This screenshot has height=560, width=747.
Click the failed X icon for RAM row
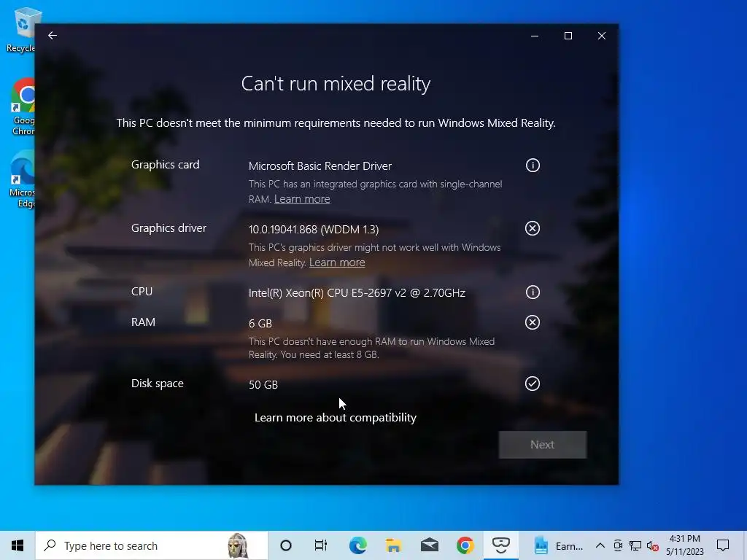(x=532, y=322)
